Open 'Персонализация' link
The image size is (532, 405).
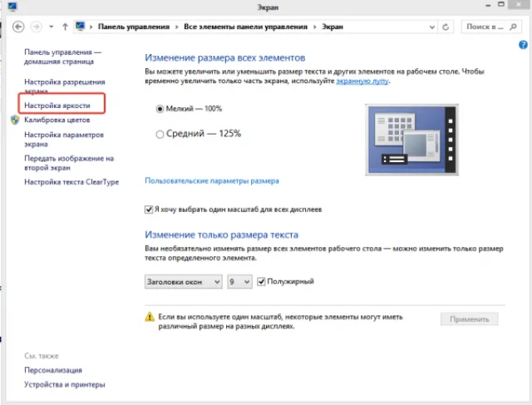(x=53, y=370)
